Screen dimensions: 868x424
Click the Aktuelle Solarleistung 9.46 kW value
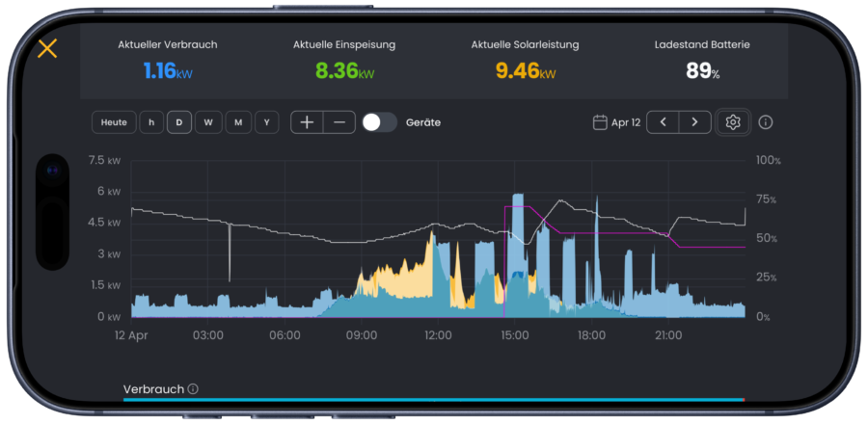pyautogui.click(x=526, y=70)
